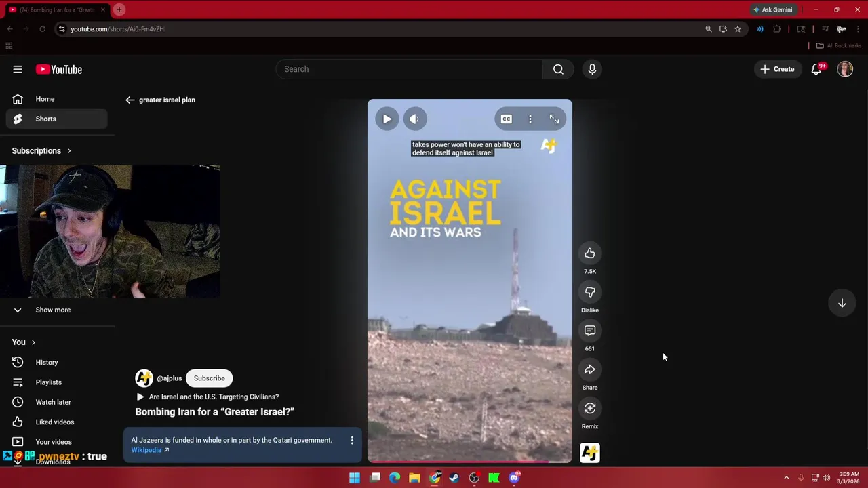868x488 pixels.
Task: Go back to greater israel plan results
Action: pos(130,100)
